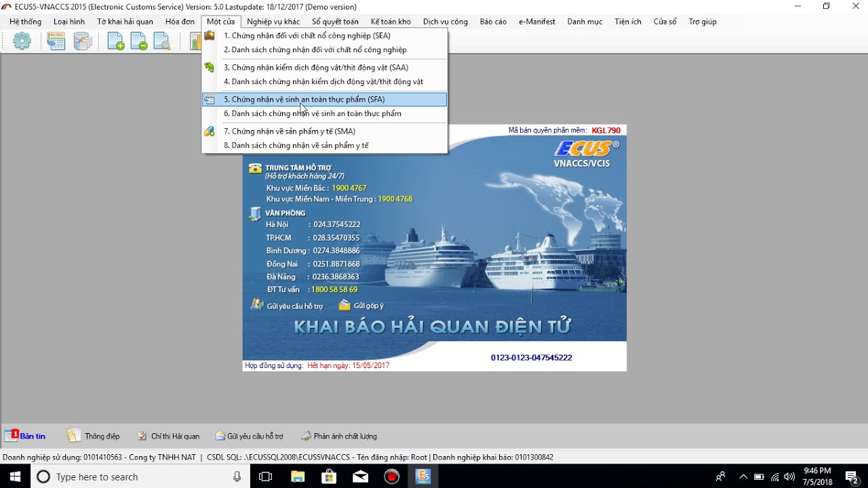The width and height of the screenshot is (868, 488).
Task: Click the briefcase icon beside SEA entry
Action: tap(210, 35)
